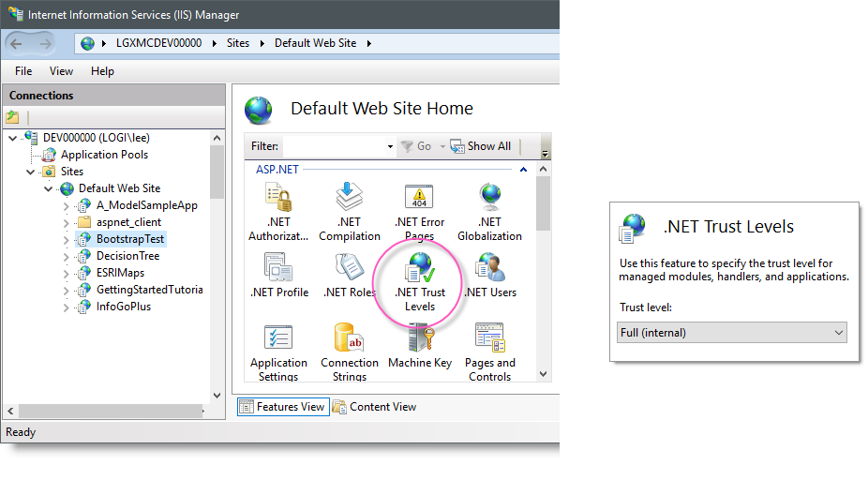Select BootstrapTest application in tree
This screenshot has width=868, height=480.
click(130, 239)
